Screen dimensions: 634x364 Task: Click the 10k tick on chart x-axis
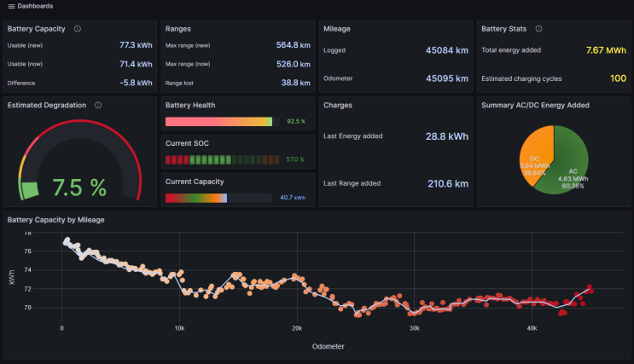click(x=179, y=328)
